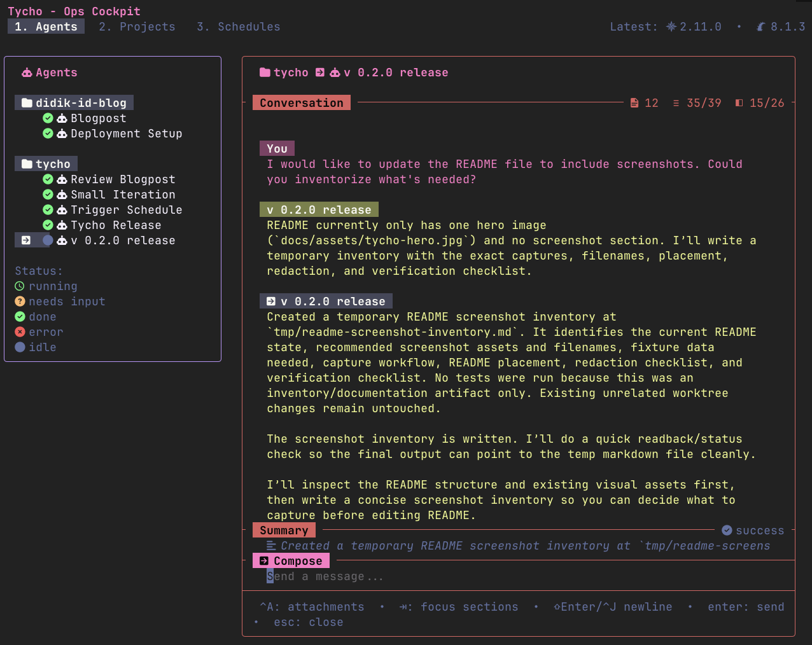Click the lines icon showing 35/39
The image size is (812, 645).
pyautogui.click(x=676, y=103)
